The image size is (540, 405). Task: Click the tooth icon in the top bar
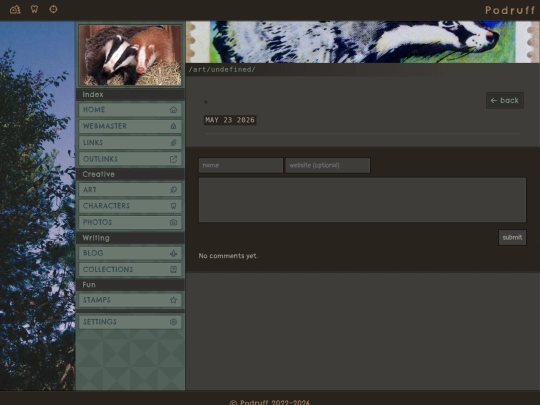point(34,9)
